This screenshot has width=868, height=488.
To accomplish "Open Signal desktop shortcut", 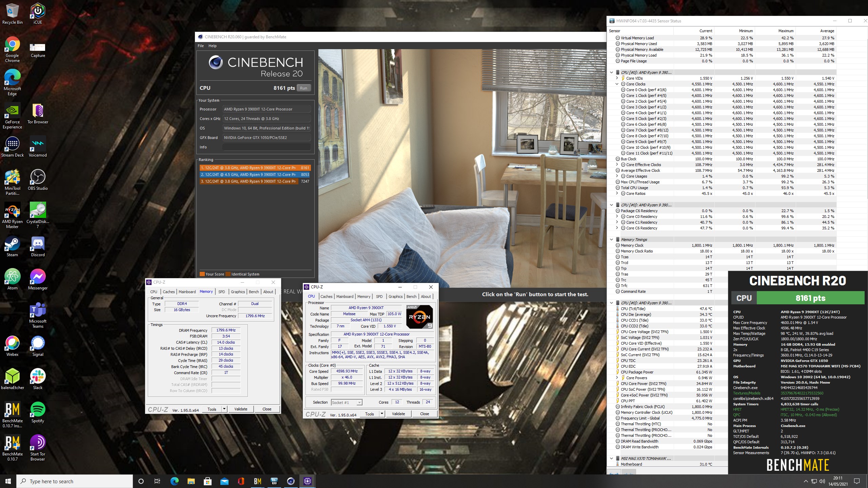I will tap(38, 346).
